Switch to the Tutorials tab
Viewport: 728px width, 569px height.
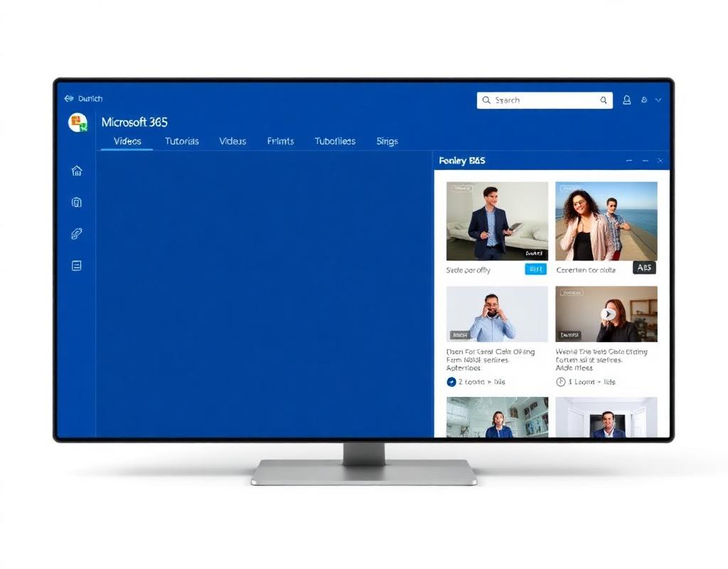(x=182, y=142)
